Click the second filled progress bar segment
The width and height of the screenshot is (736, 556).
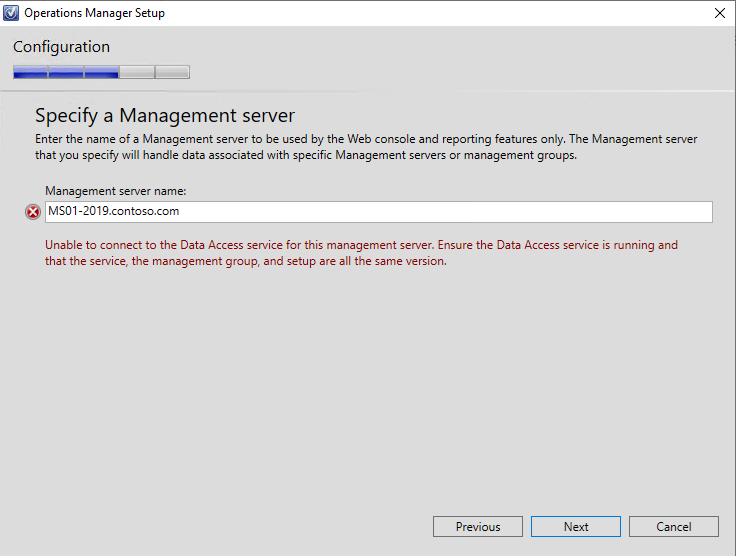tap(66, 72)
